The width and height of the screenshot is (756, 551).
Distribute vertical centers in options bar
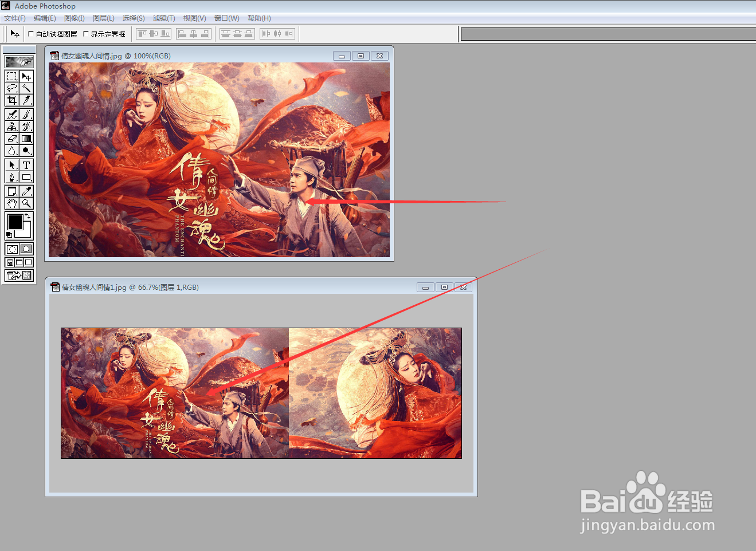237,34
